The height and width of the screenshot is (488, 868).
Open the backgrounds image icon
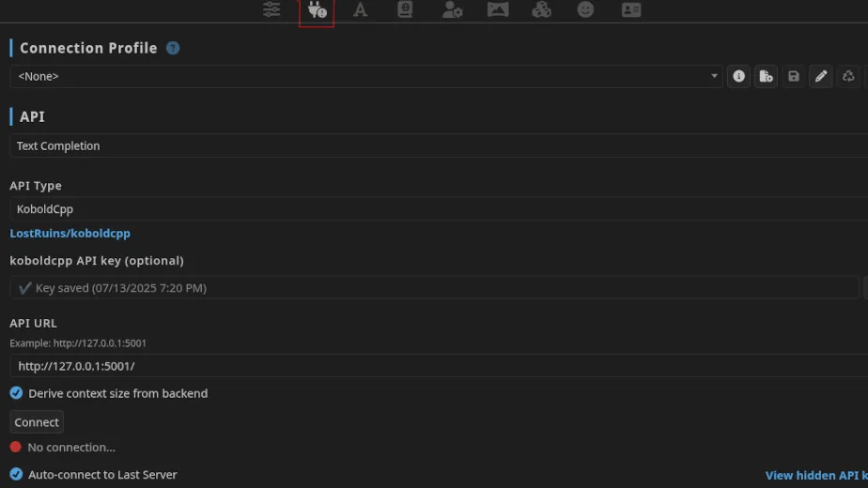pyautogui.click(x=498, y=9)
